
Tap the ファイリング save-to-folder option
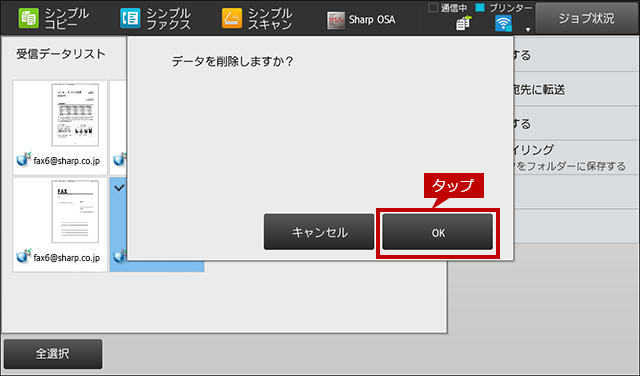click(576, 158)
